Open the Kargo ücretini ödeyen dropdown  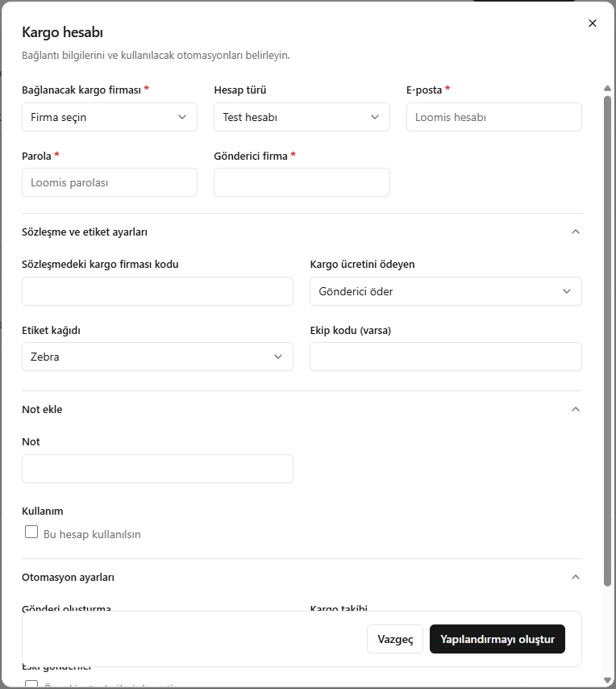(x=446, y=291)
